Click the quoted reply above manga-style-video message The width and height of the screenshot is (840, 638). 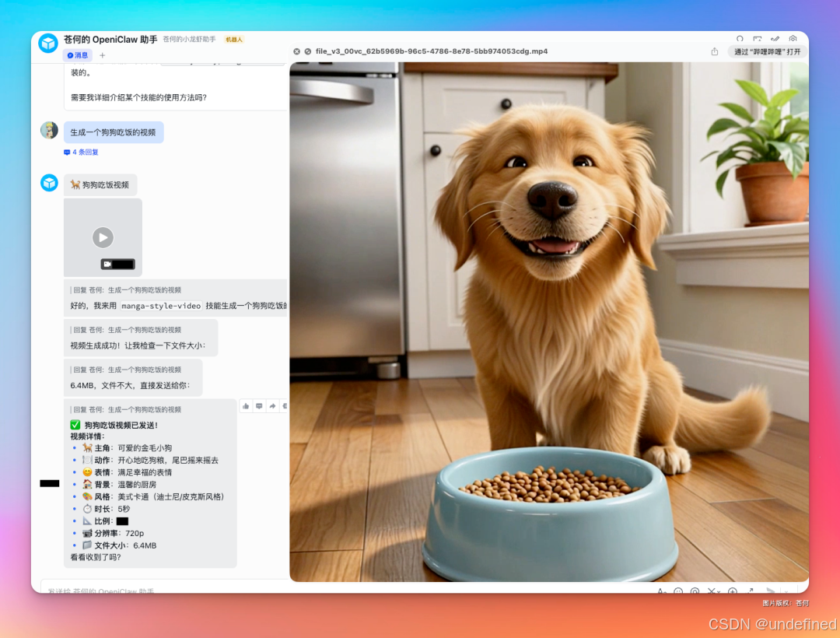coord(126,289)
